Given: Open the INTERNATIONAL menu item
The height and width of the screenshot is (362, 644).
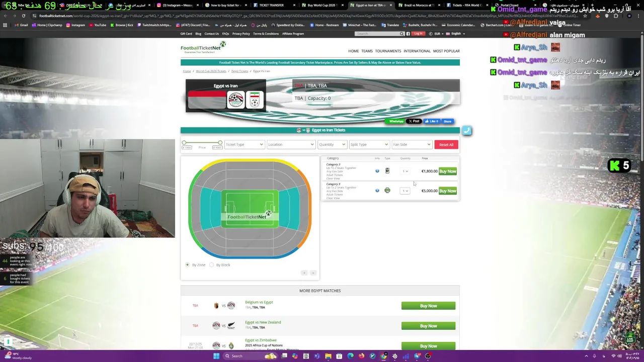Looking at the screenshot, I should pyautogui.click(x=417, y=51).
